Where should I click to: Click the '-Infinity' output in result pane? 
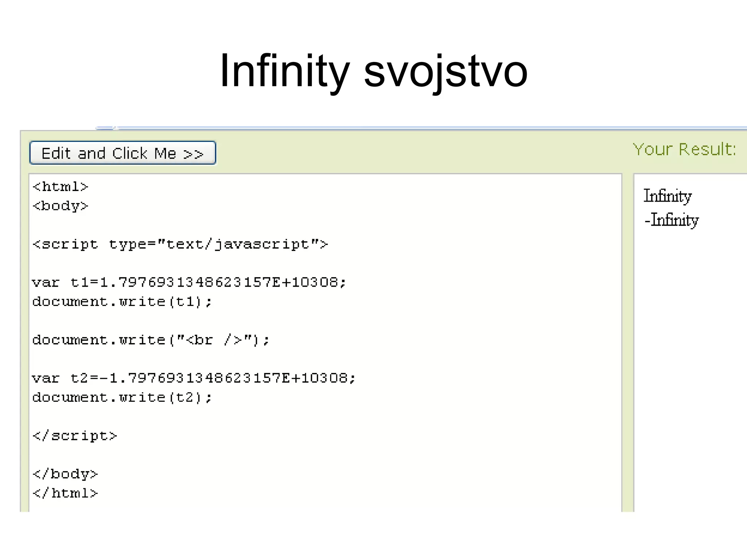click(671, 220)
